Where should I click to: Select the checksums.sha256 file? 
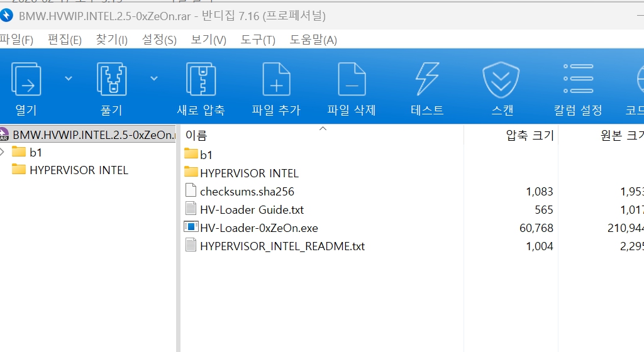click(247, 191)
